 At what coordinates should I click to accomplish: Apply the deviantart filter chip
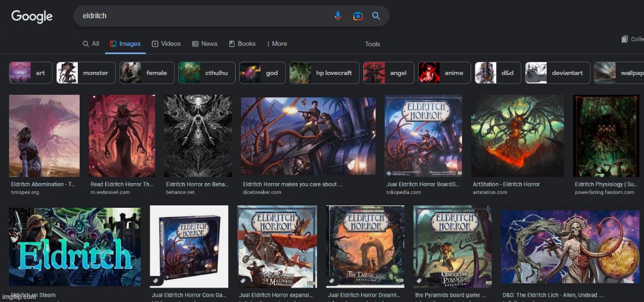coord(556,73)
